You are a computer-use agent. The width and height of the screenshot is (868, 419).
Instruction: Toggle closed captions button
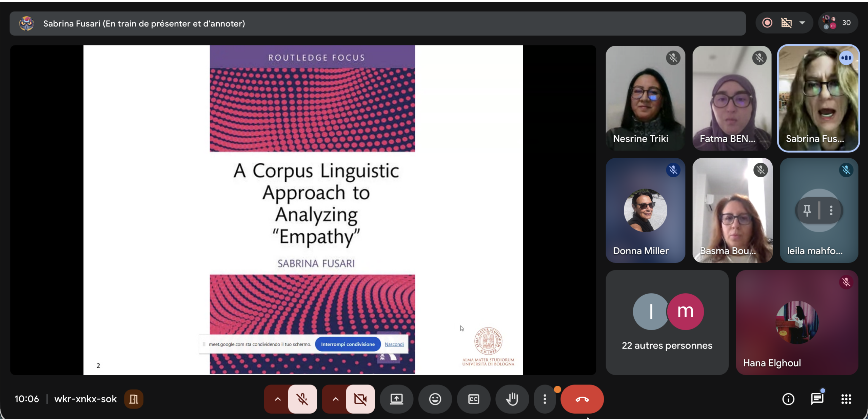click(474, 399)
